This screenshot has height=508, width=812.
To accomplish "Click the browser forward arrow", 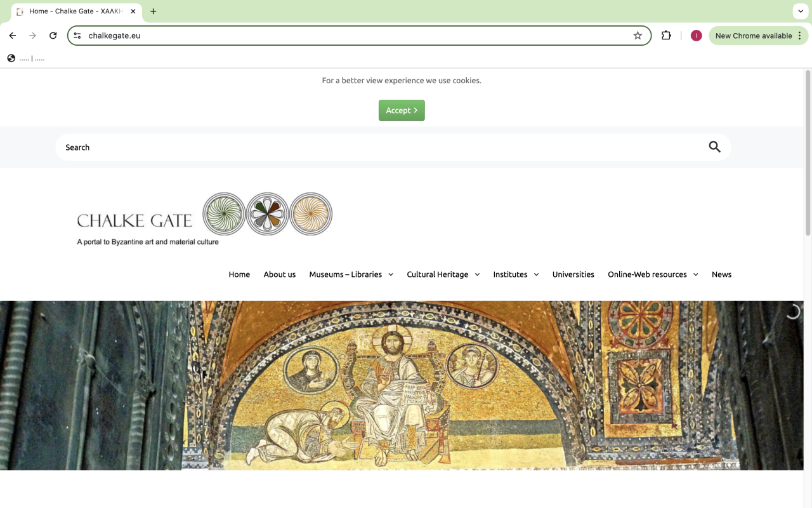I will (33, 36).
